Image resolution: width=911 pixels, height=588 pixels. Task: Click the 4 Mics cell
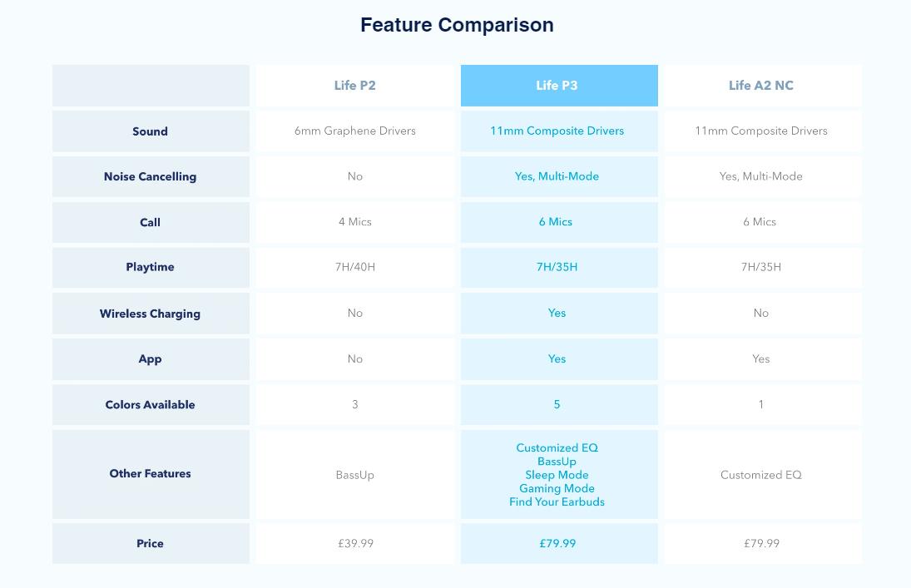355,222
